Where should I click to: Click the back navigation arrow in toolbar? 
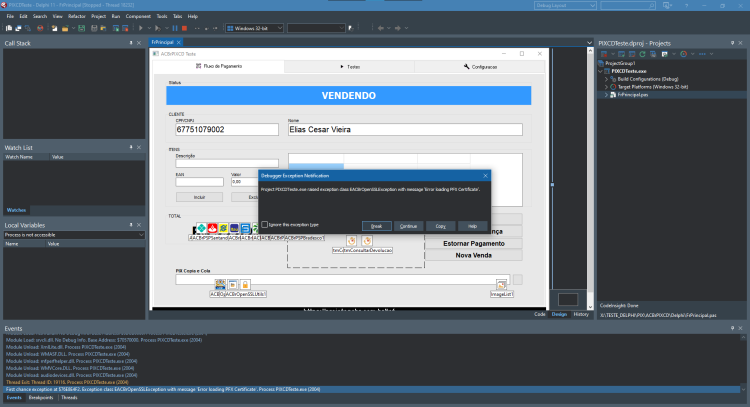(381, 28)
